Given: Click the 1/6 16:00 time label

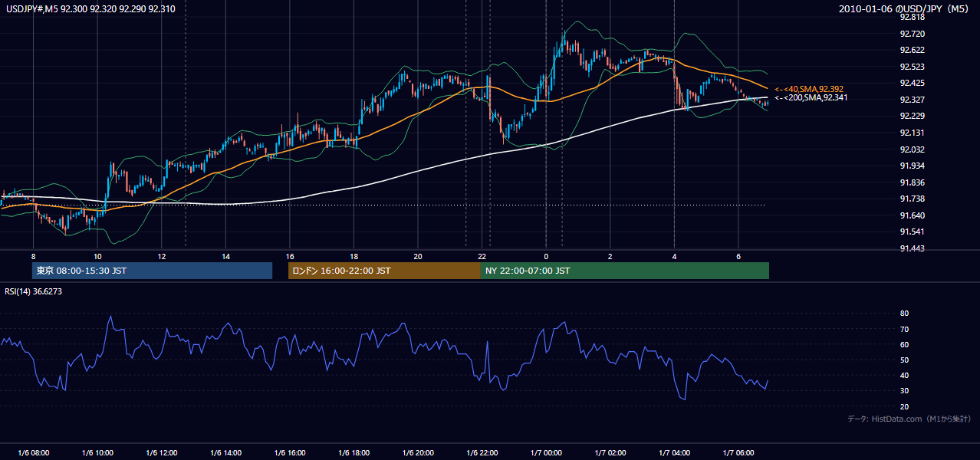Looking at the screenshot, I should (290, 453).
